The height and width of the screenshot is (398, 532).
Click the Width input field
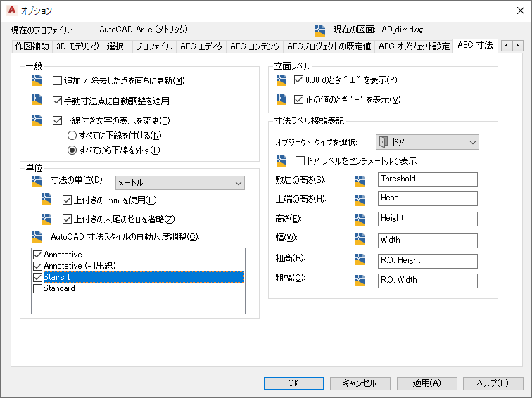click(428, 240)
